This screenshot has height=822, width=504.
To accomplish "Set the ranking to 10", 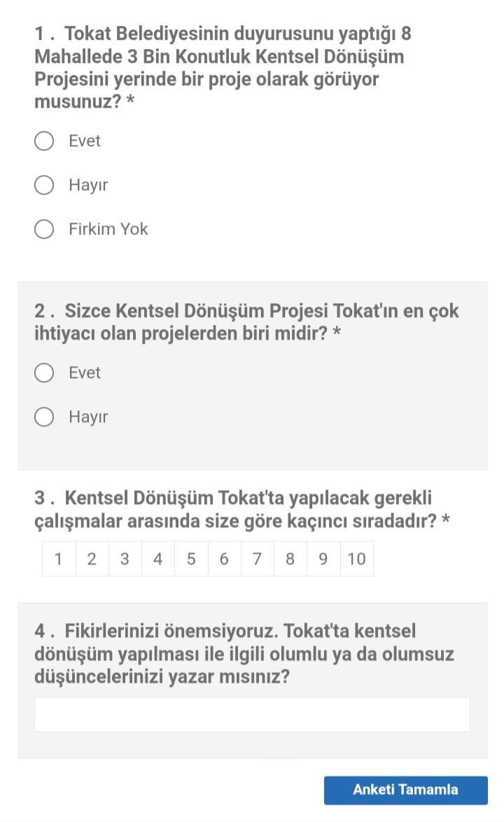I will click(356, 559).
